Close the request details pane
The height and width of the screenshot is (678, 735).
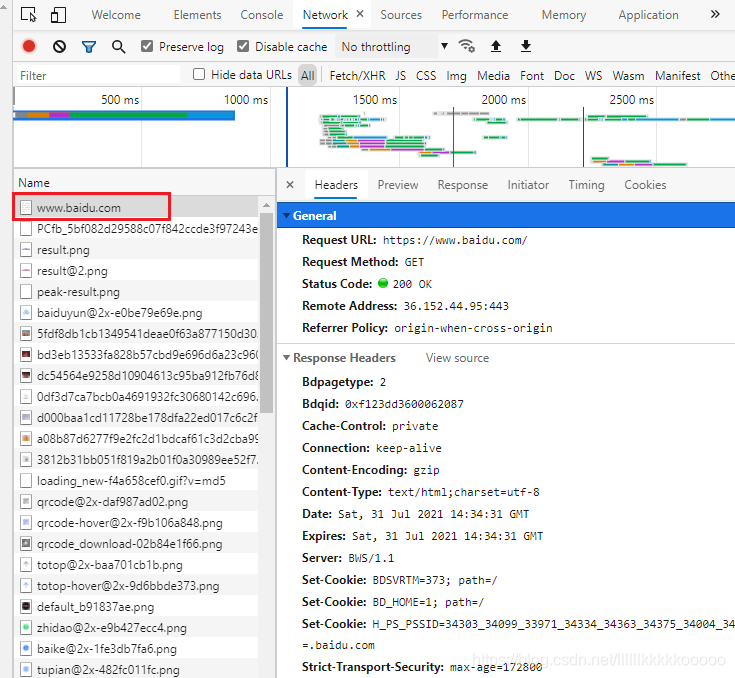tap(290, 185)
